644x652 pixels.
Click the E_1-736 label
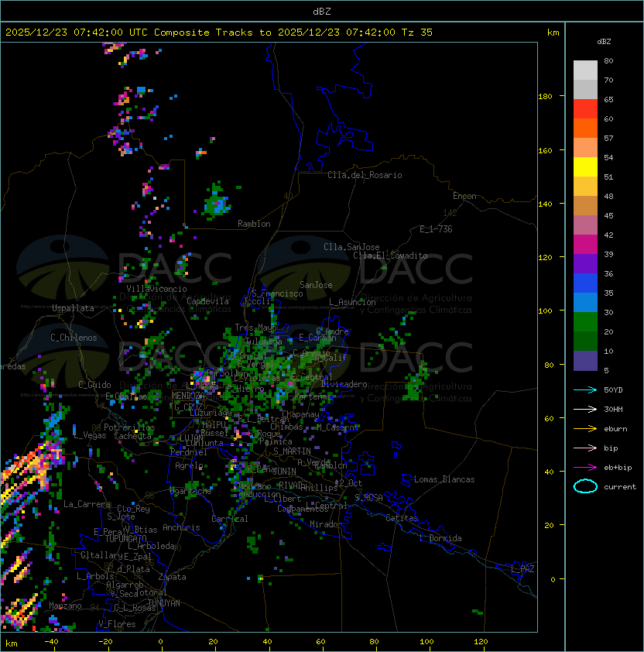pyautogui.click(x=436, y=229)
